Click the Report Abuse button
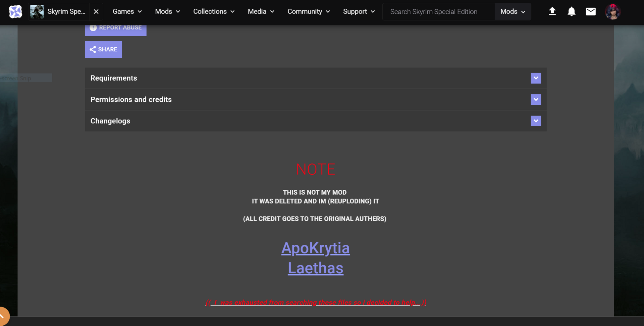Screen dimensions: 644x326 coord(116,29)
